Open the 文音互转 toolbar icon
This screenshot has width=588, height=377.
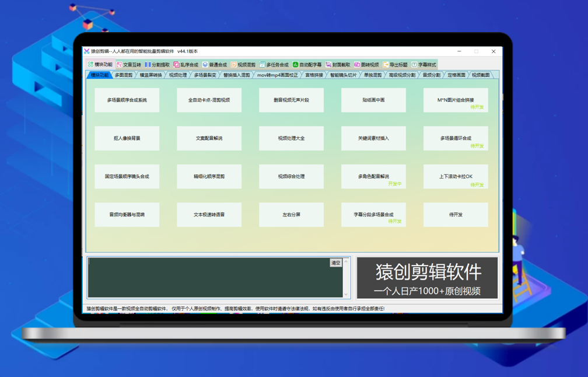[119, 65]
